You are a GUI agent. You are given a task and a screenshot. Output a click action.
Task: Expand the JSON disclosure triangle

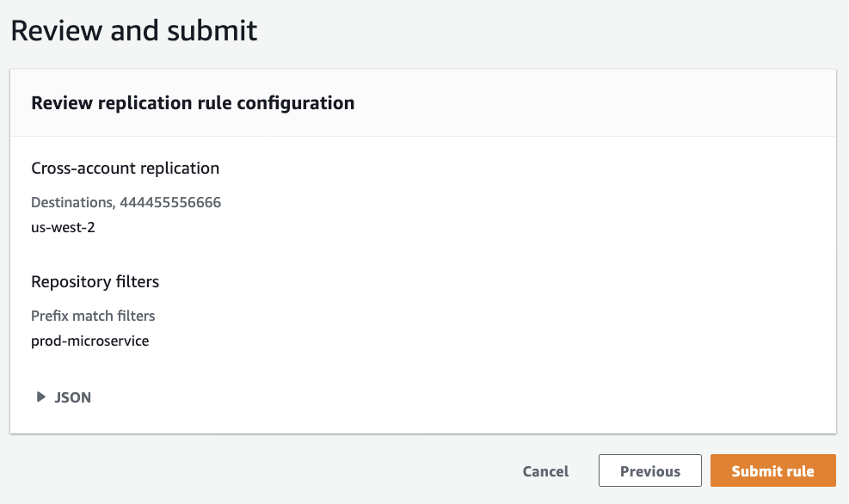[40, 397]
